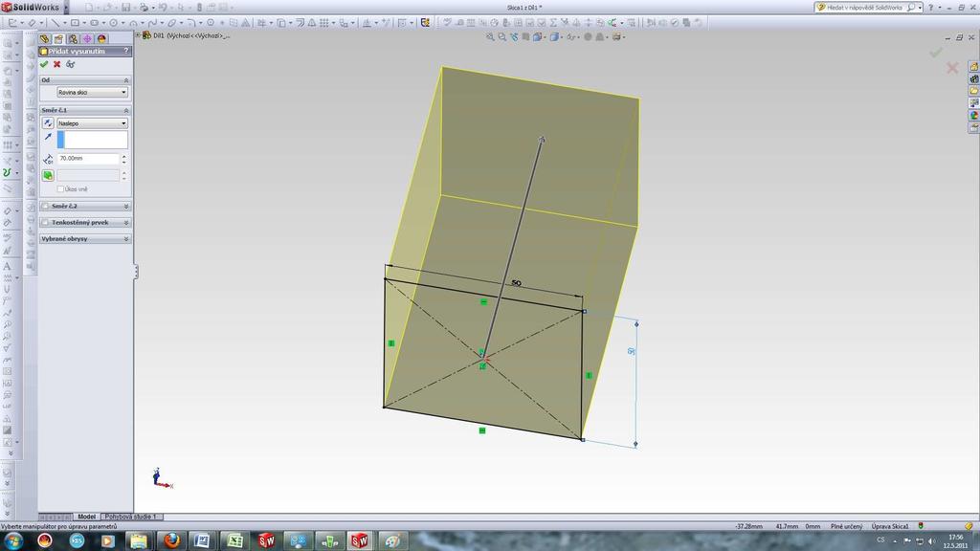980x551 pixels.
Task: Open the DisplayManager tab
Action: (101, 38)
